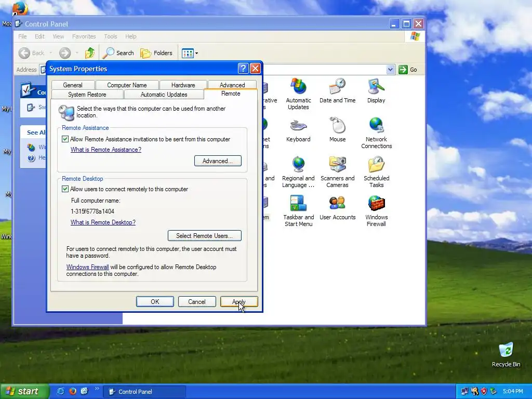Open the Windows Firewall icon
This screenshot has height=399, width=532.
coord(376,211)
